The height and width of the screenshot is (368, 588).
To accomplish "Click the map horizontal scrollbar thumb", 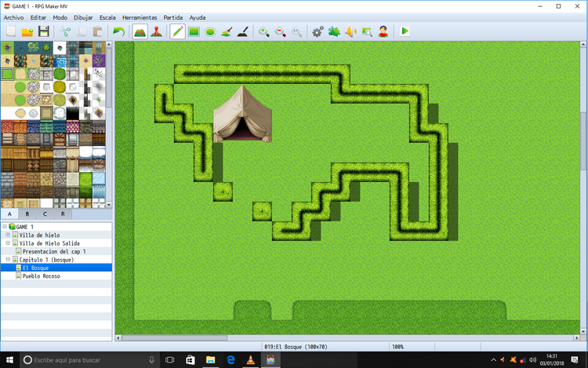I will (x=174, y=337).
